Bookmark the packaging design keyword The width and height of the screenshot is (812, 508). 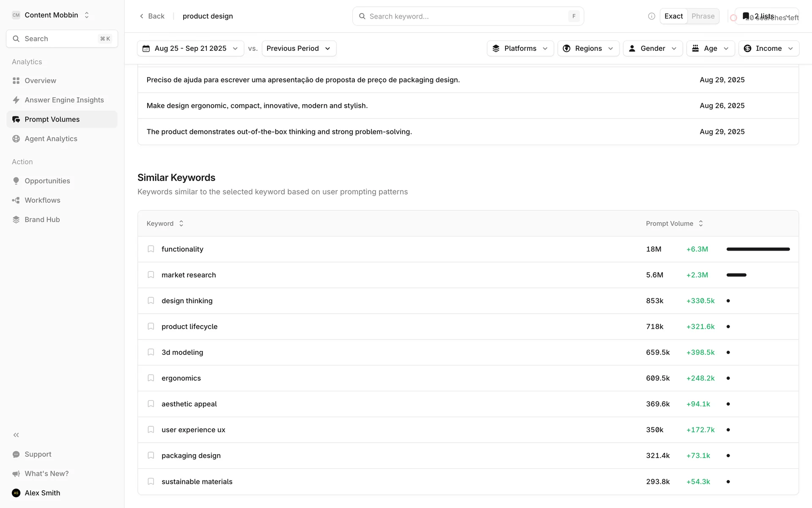[151, 456]
